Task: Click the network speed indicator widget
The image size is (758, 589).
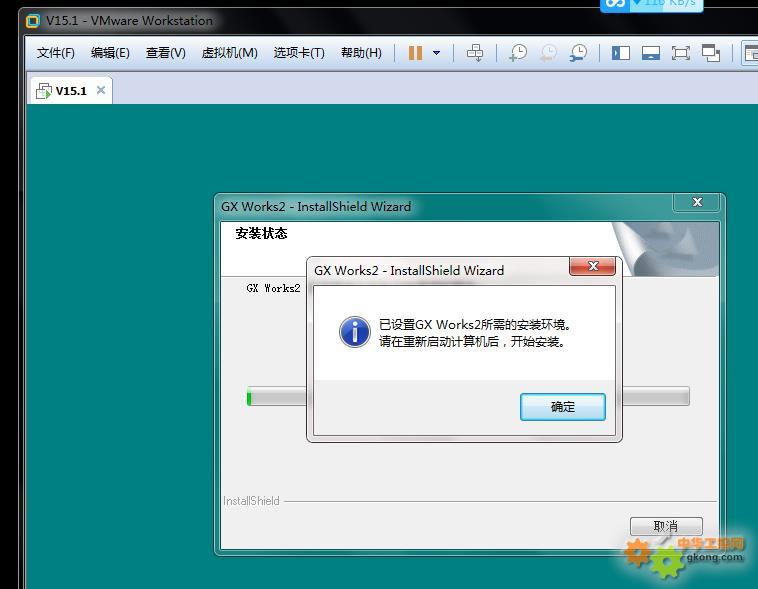Action: (x=652, y=4)
